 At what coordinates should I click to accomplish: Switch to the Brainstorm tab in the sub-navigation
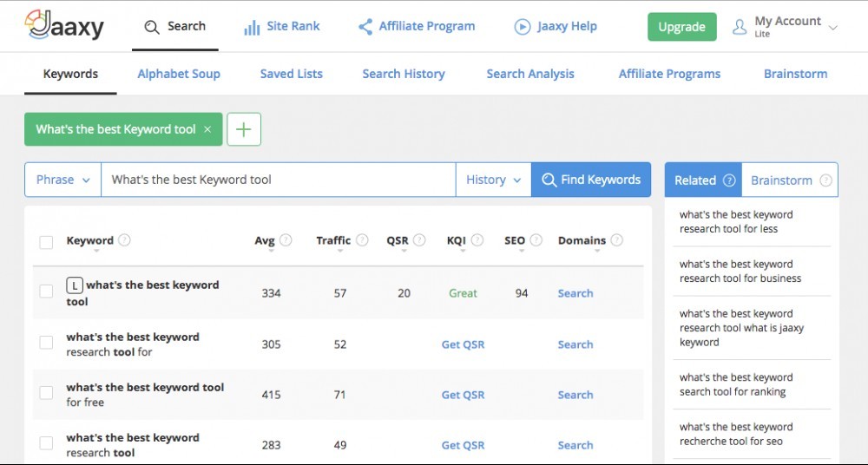(x=795, y=75)
